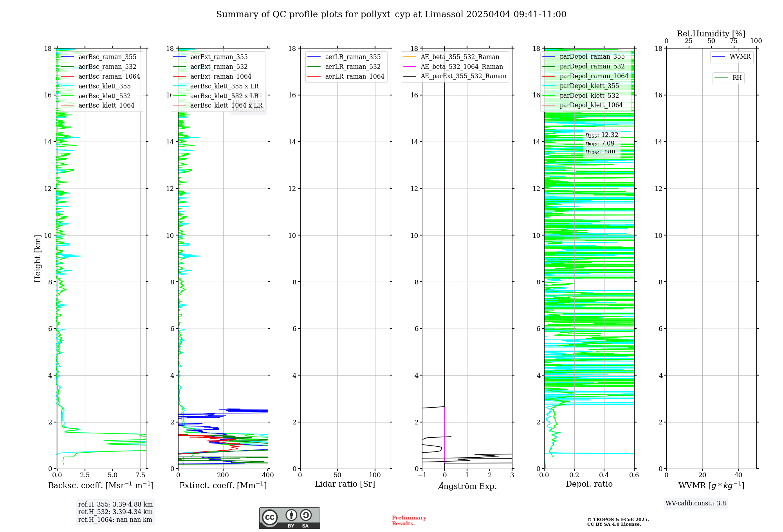783x532 pixels.
Task: Click the Lidar ratio [Sr] axis label
Action: [345, 484]
